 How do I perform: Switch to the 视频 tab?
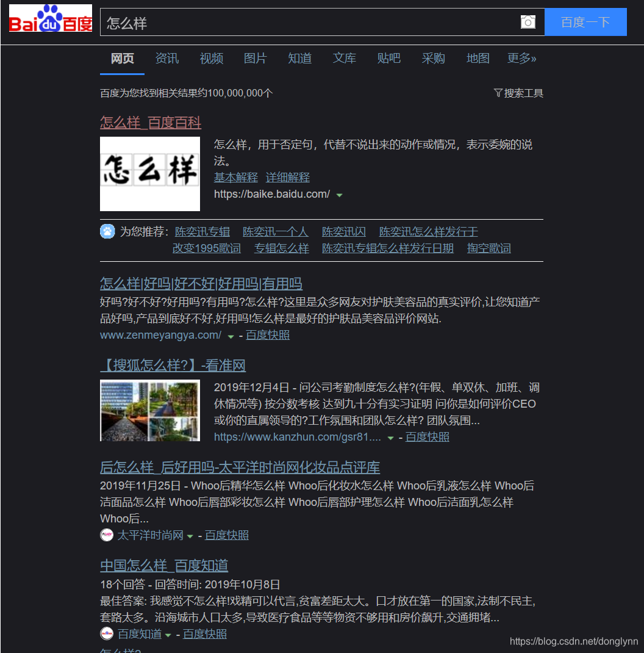click(x=212, y=59)
